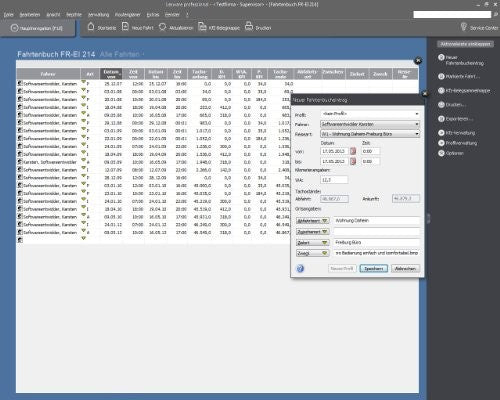This screenshot has height=400, width=500.
Task: Click the Von time input field
Action: tap(370, 151)
